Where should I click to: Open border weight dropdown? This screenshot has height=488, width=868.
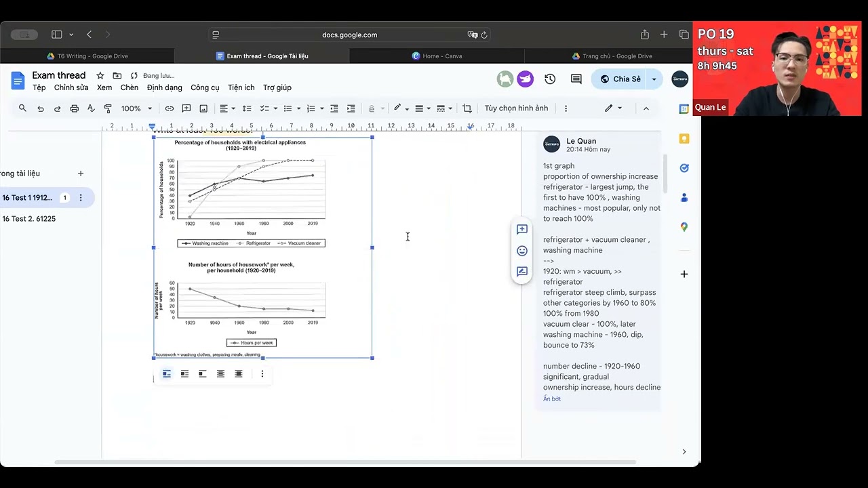coord(423,108)
